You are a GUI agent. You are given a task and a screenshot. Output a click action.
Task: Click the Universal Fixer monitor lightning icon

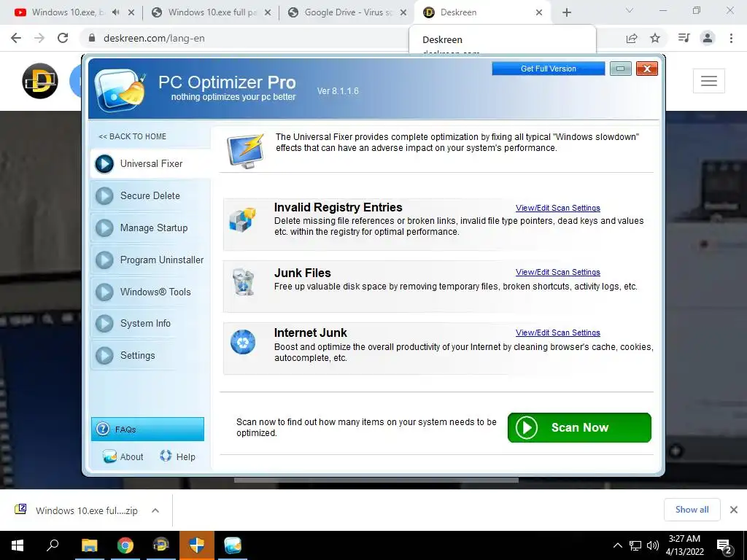(x=245, y=151)
